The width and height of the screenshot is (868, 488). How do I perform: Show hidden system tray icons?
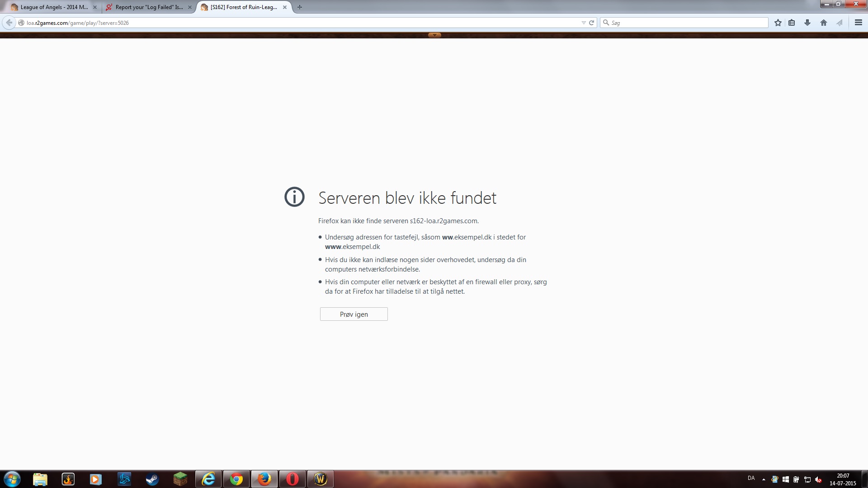click(x=764, y=479)
